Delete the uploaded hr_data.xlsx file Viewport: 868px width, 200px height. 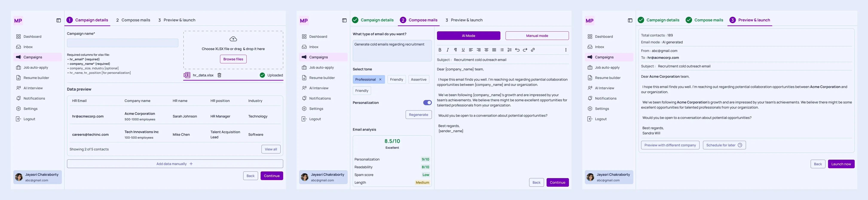pos(219,75)
